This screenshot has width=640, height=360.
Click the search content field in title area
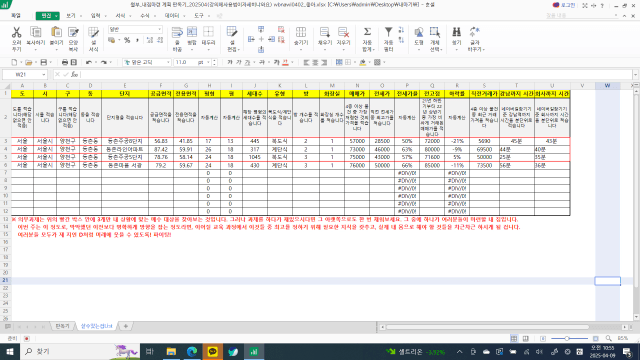coord(581,16)
